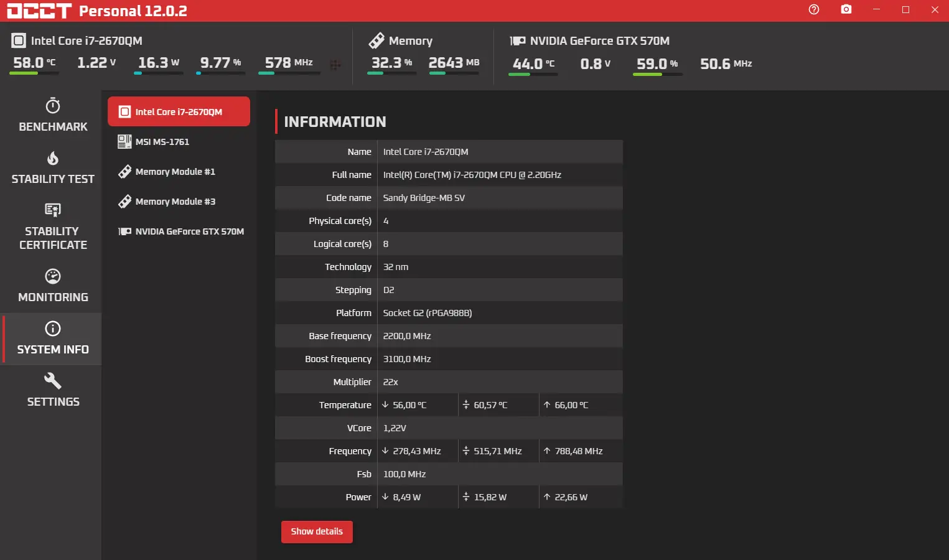This screenshot has height=560, width=949.
Task: Click the CPU temperature 58.0 °C reading
Action: click(35, 63)
